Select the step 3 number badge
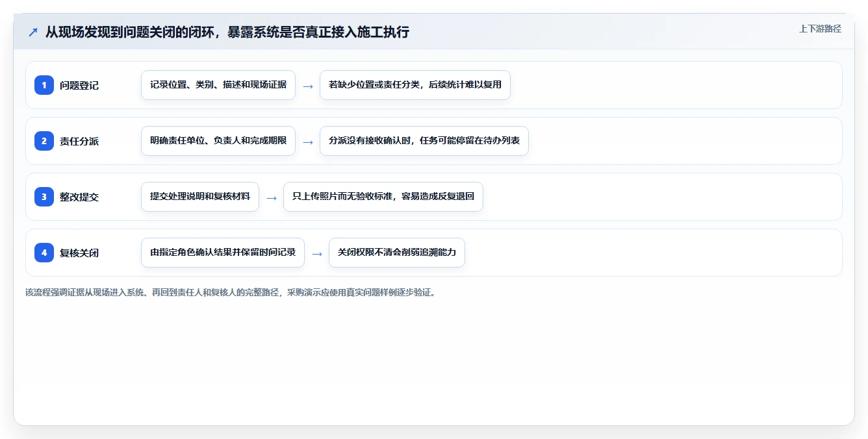The width and height of the screenshot is (868, 439). point(44,197)
